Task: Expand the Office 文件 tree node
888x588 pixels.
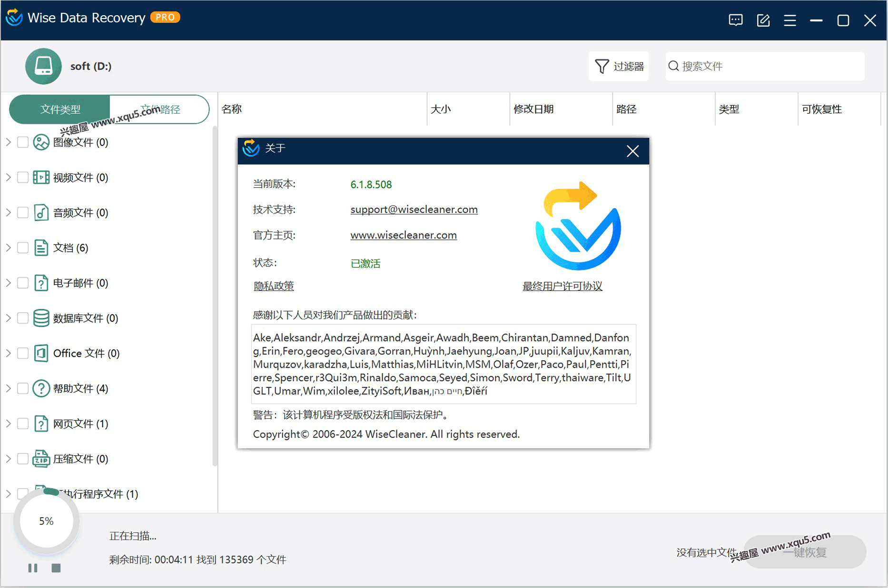Action: point(8,353)
